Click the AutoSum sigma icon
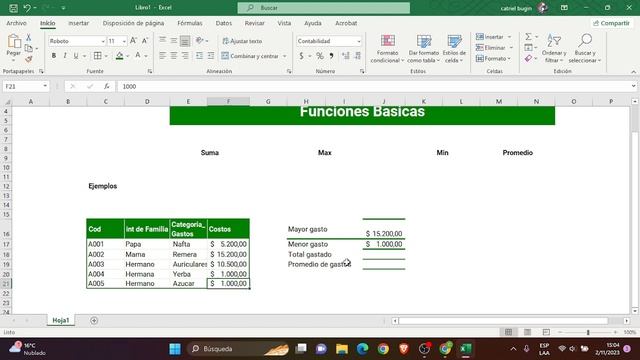Screen dimensions: 640x360 [528, 37]
